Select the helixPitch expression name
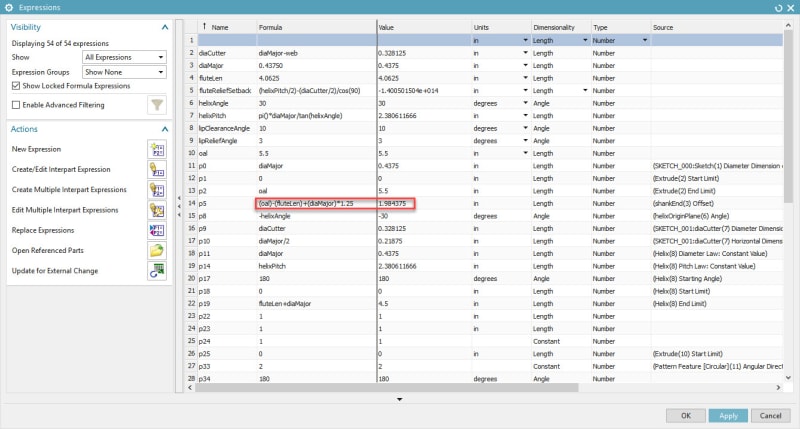 coord(212,116)
